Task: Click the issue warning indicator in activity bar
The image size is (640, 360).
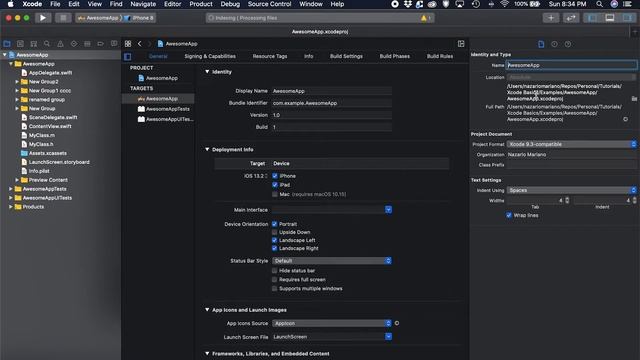Action: tap(426, 18)
